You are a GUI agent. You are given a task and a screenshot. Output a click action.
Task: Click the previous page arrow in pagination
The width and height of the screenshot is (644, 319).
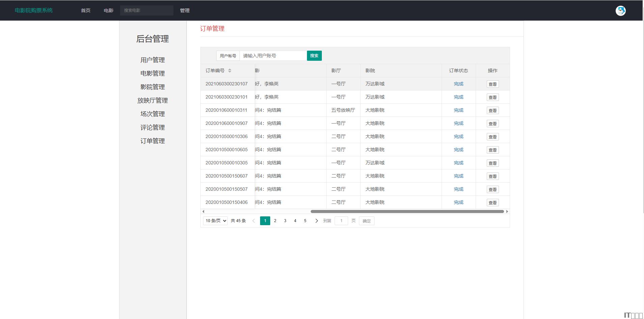pyautogui.click(x=254, y=221)
